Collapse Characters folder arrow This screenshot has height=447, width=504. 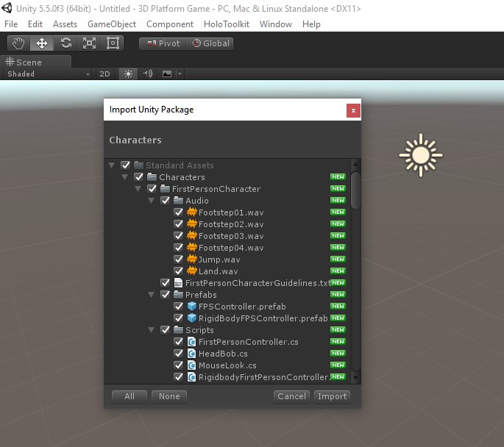click(125, 177)
